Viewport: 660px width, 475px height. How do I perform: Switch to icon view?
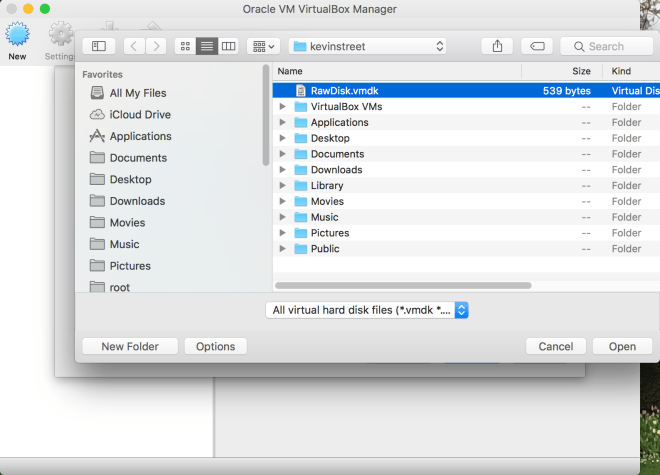(x=185, y=46)
